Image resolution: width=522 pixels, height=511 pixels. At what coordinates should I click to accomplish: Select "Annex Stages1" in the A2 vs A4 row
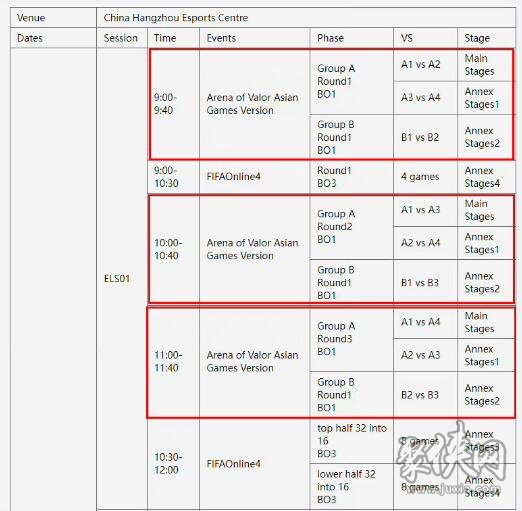[485, 243]
